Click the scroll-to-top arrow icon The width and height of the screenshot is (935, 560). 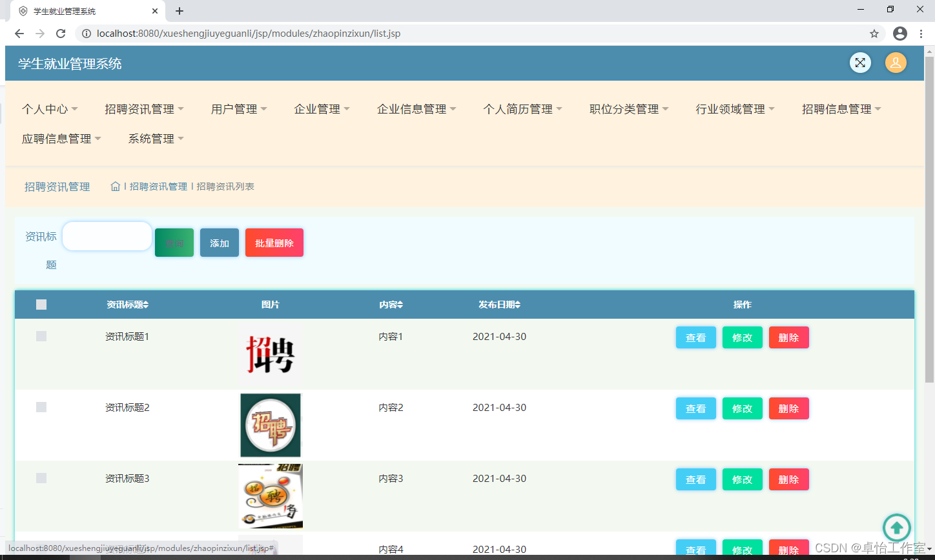[897, 528]
